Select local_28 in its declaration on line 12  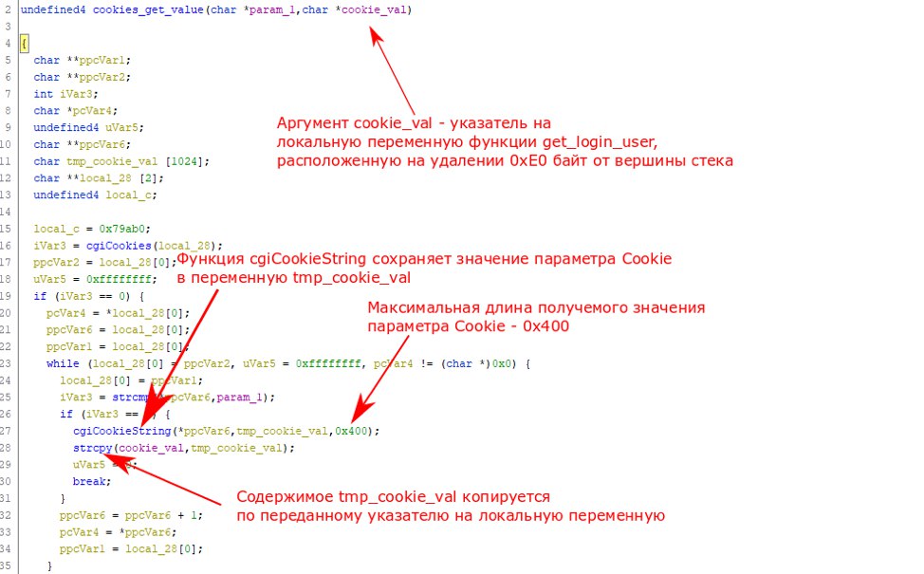(105, 178)
